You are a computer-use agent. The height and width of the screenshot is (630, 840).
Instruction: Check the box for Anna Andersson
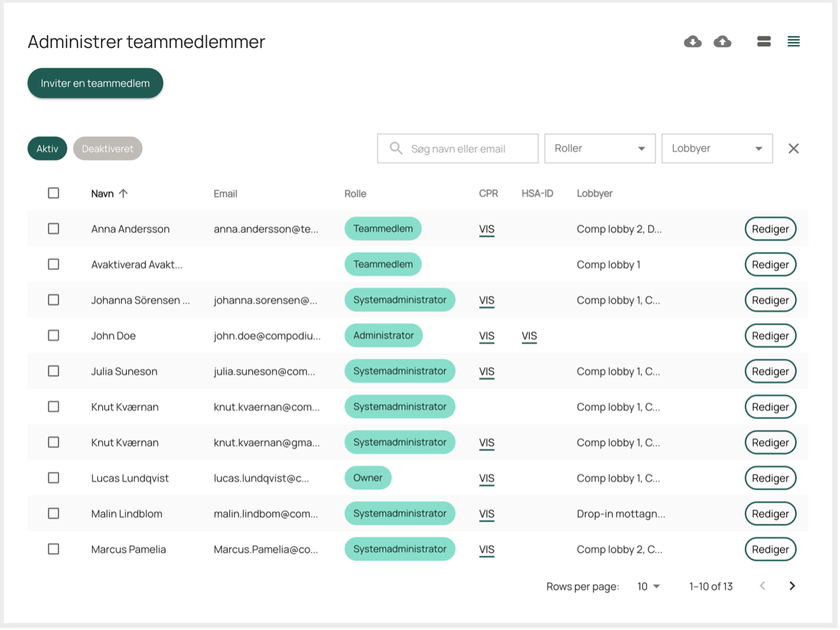click(x=54, y=229)
